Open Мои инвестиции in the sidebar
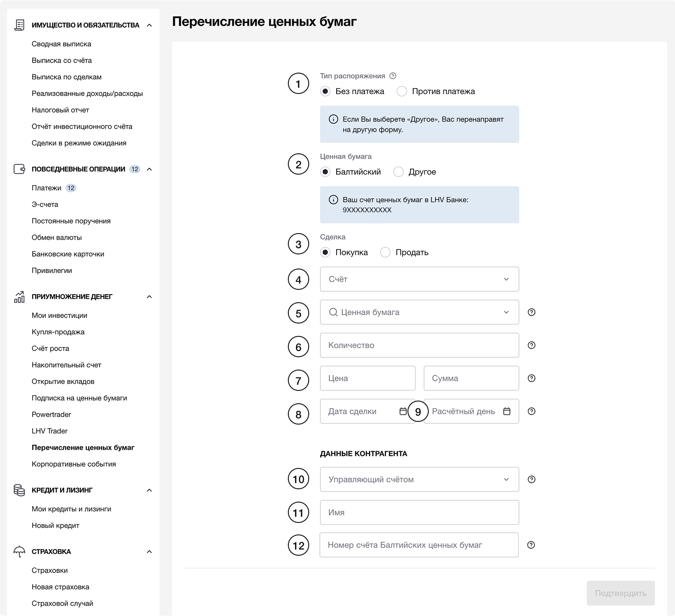675x616 pixels. click(59, 316)
